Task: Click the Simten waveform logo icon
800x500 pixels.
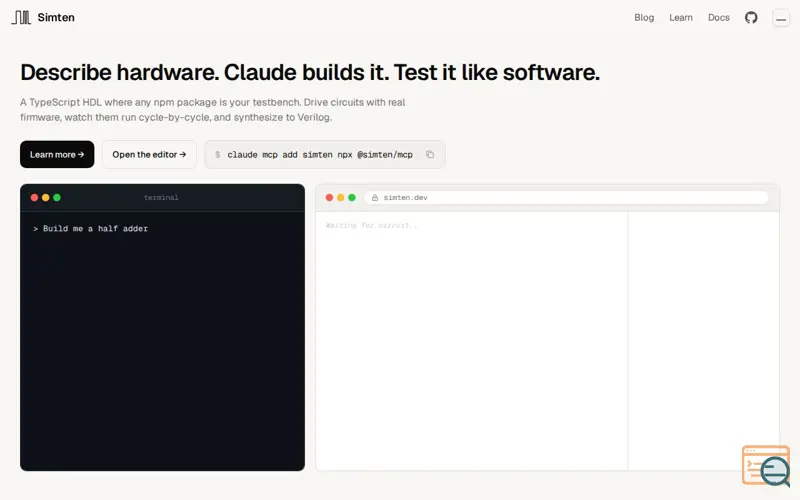Action: (x=21, y=17)
